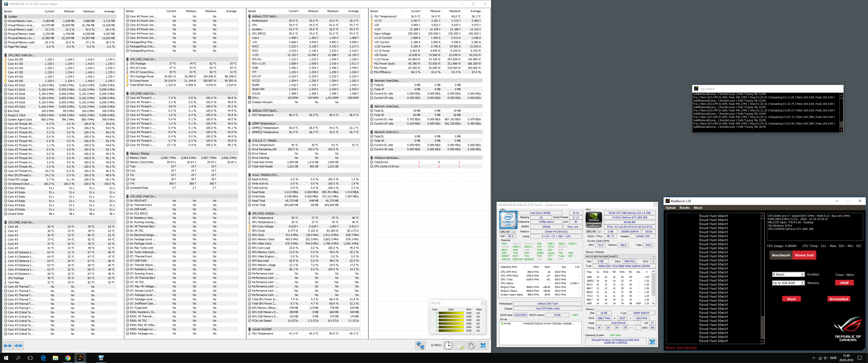Open the Results menu in RealBench
Screen dimensions: 868x363
point(684,208)
